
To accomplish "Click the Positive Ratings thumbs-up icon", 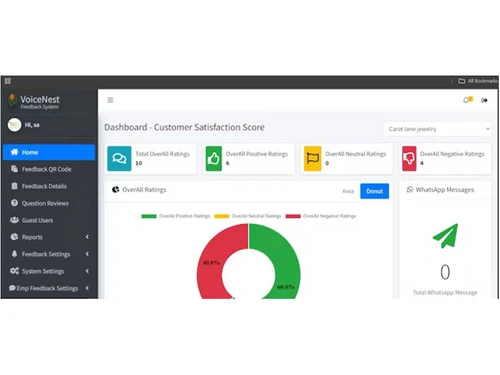I will 214,158.
